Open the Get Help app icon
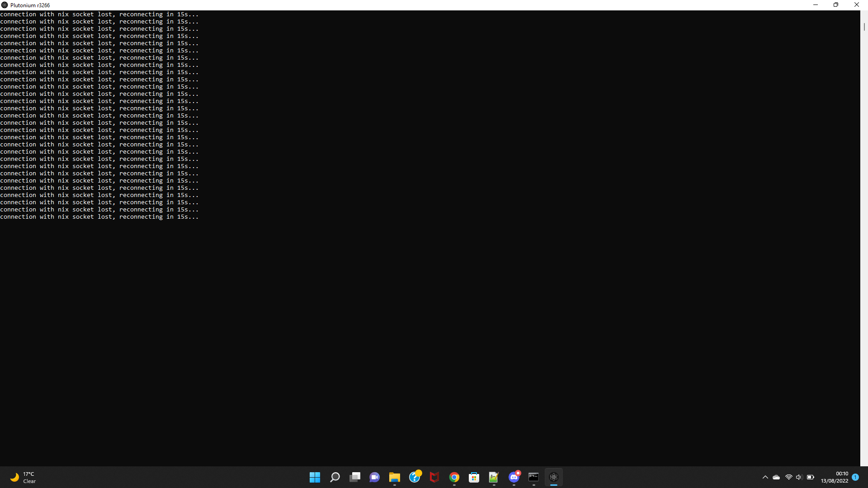This screenshot has height=488, width=868. pos(415,477)
